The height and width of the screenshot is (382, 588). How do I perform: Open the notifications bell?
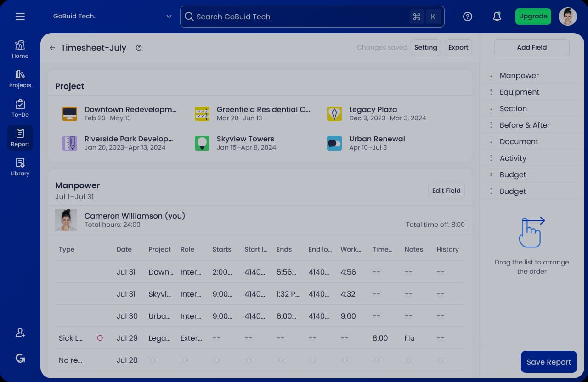coord(497,17)
